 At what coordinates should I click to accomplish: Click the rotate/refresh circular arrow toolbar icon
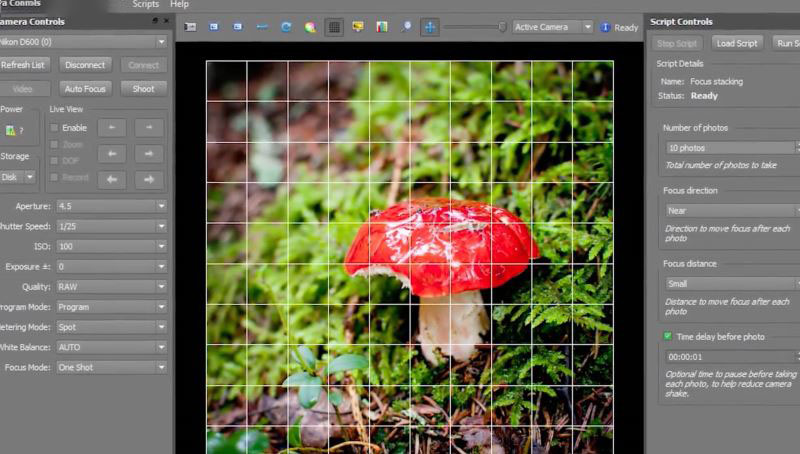(x=286, y=27)
